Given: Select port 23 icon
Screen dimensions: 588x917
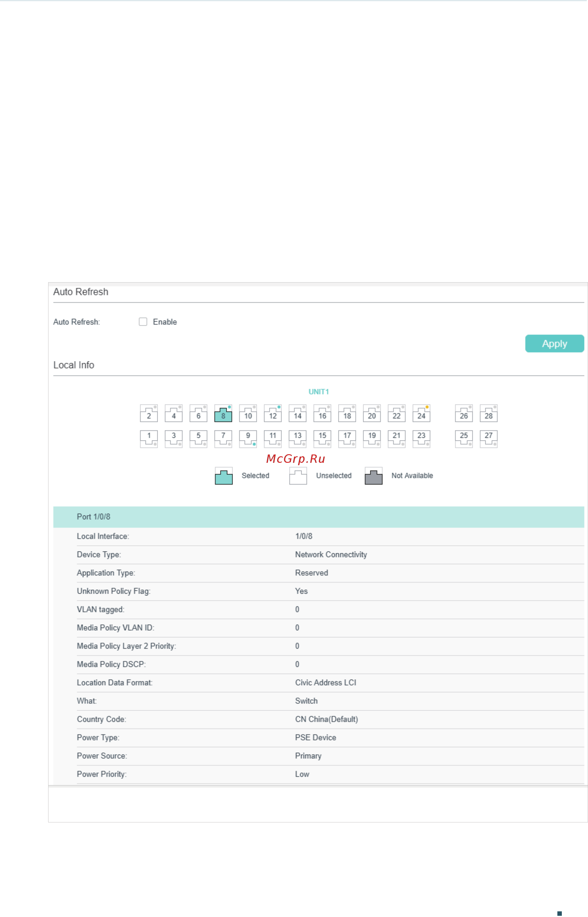Looking at the screenshot, I should (421, 439).
